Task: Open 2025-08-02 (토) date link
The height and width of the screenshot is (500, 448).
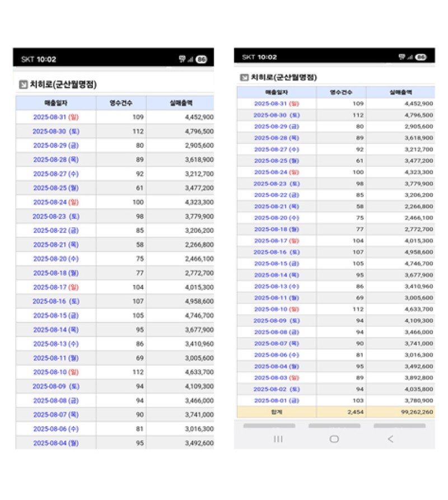Action: tap(277, 389)
